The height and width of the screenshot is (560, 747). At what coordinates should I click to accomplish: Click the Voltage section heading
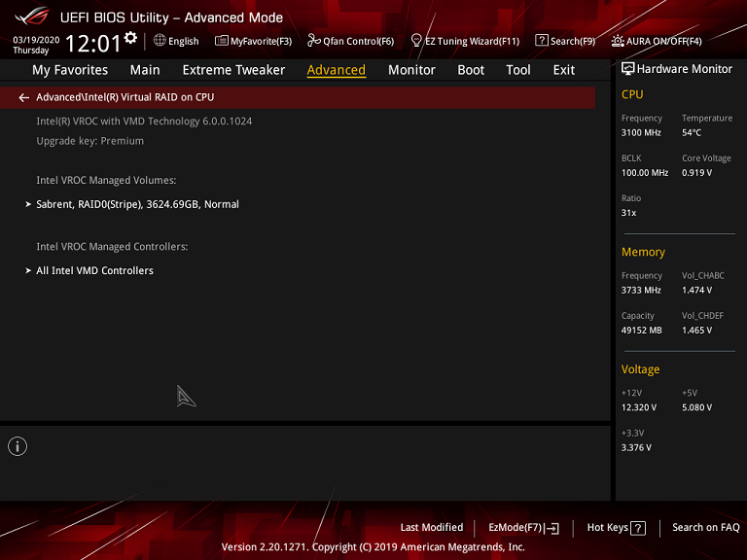click(640, 369)
